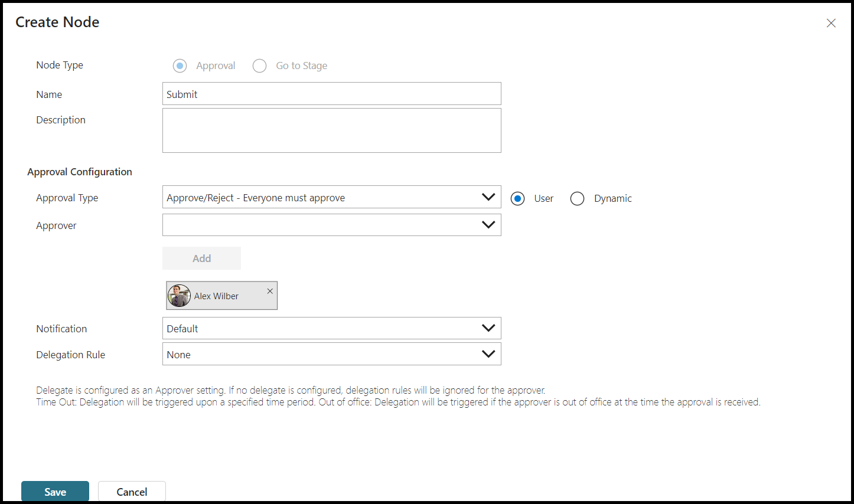Select the Approval node type
Viewport: 854px width, 504px height.
[180, 66]
